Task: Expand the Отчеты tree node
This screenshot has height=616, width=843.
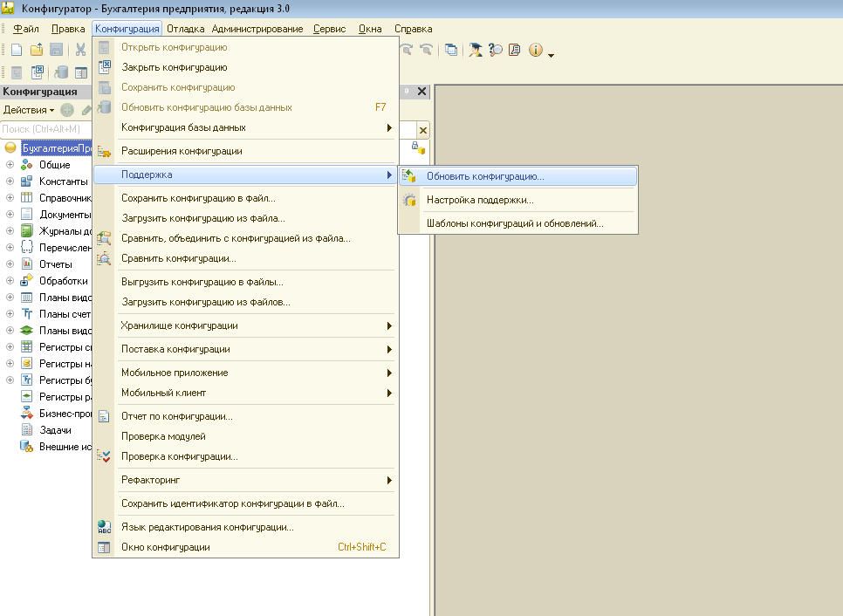Action: [10, 264]
